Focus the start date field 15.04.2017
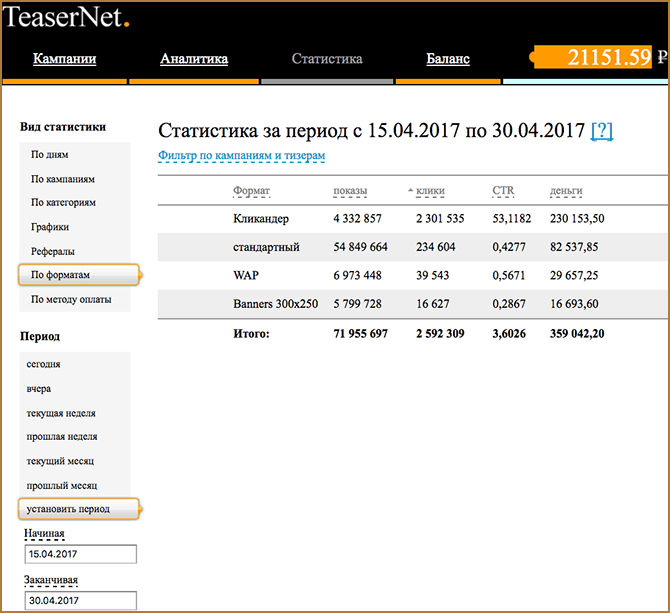Image resolution: width=670 pixels, height=613 pixels. pos(81,554)
